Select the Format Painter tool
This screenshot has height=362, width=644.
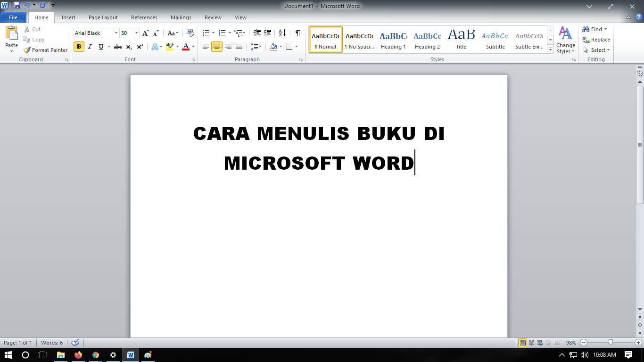point(45,50)
